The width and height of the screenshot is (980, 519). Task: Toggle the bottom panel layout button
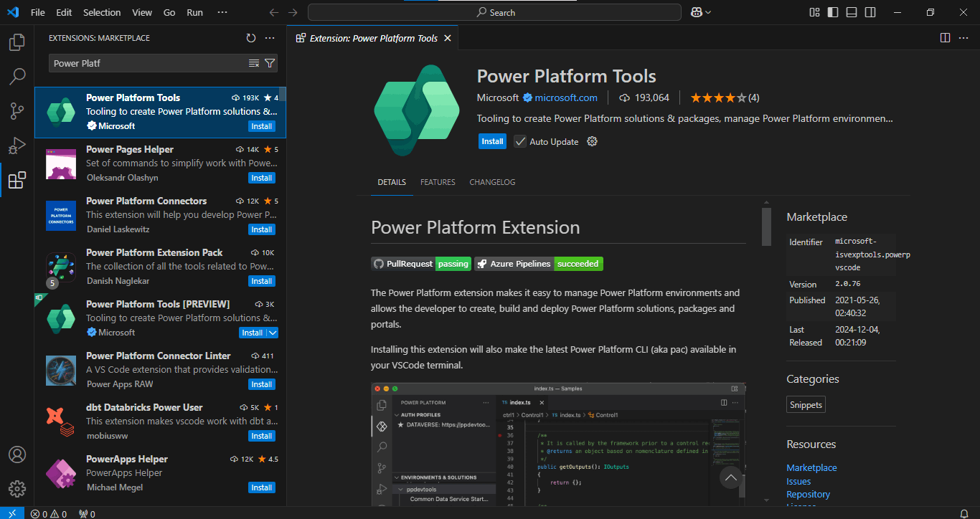pos(851,12)
